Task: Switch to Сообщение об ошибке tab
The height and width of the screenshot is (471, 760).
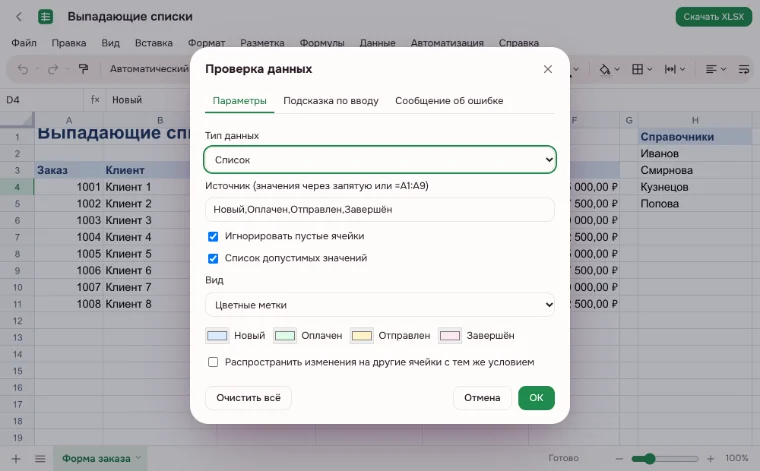Action: tap(449, 101)
